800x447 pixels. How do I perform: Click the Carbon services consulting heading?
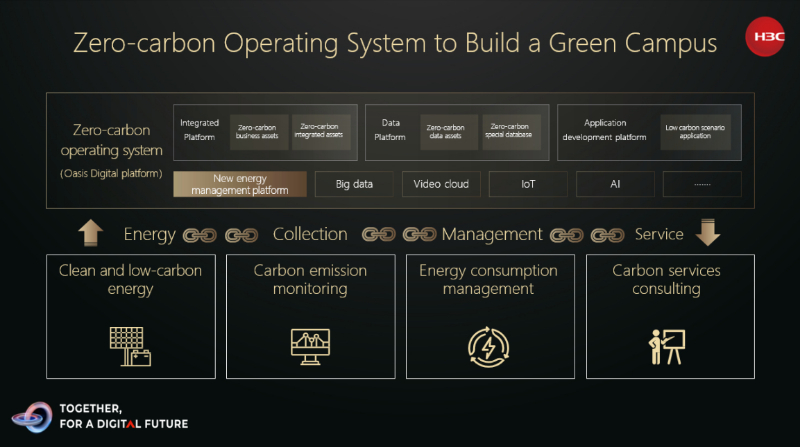click(x=666, y=279)
